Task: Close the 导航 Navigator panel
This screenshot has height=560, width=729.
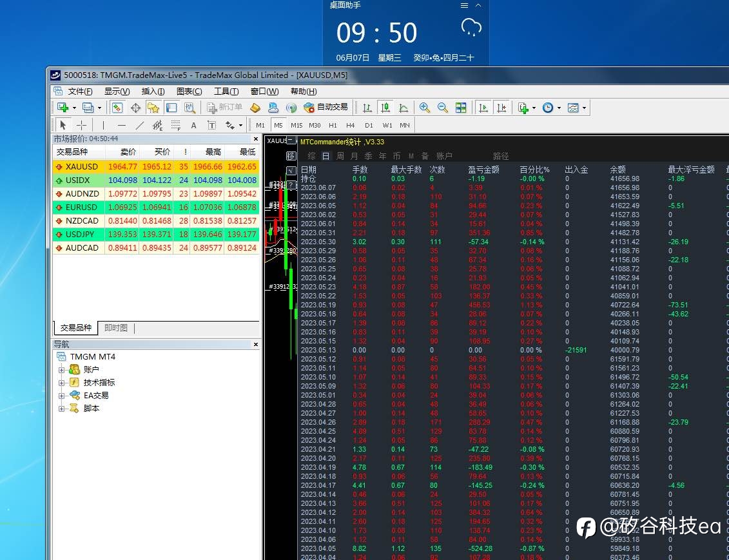Action: (x=256, y=344)
